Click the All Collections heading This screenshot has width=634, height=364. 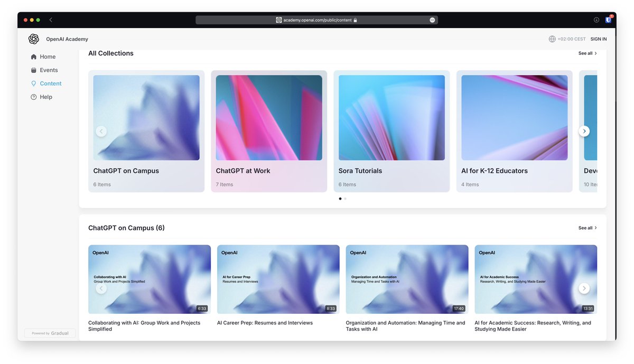tap(111, 53)
